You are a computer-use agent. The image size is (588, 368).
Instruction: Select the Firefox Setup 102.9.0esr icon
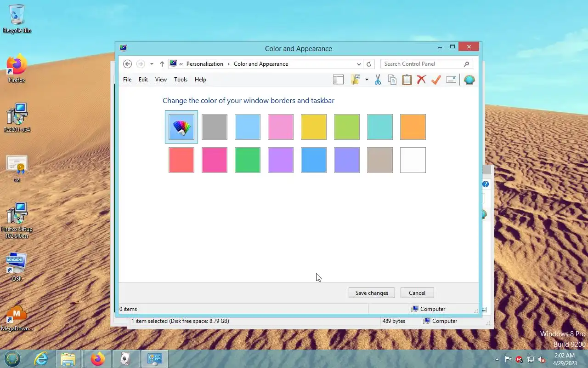click(17, 220)
